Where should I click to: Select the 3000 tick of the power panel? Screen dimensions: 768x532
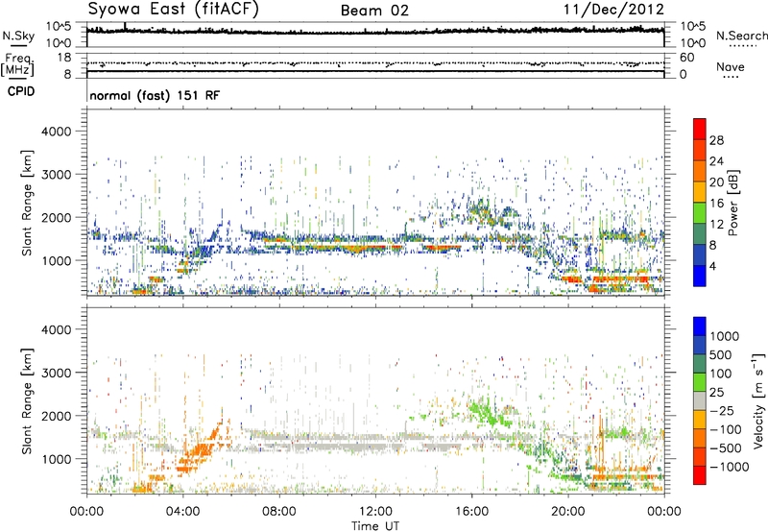coord(56,175)
